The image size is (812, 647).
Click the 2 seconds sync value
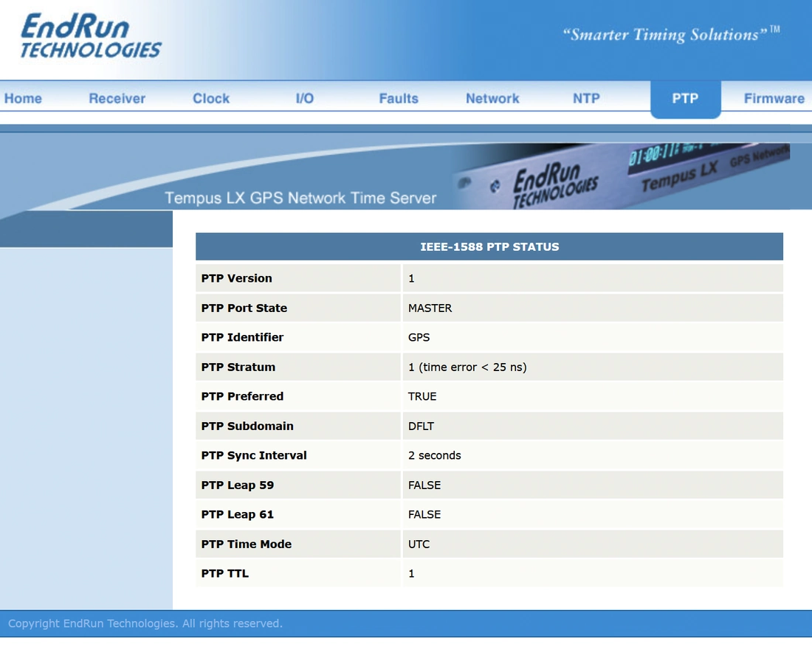click(435, 455)
